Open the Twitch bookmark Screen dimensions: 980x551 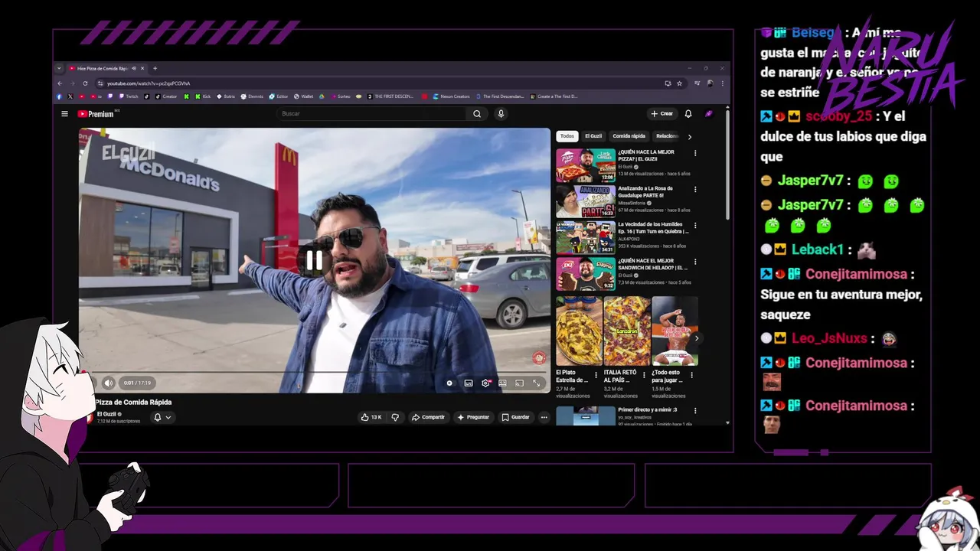point(129,96)
